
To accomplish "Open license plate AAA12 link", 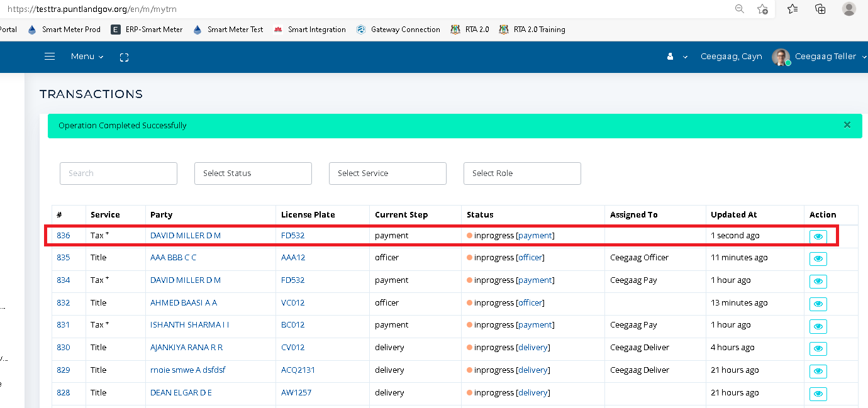I will pyautogui.click(x=293, y=257).
